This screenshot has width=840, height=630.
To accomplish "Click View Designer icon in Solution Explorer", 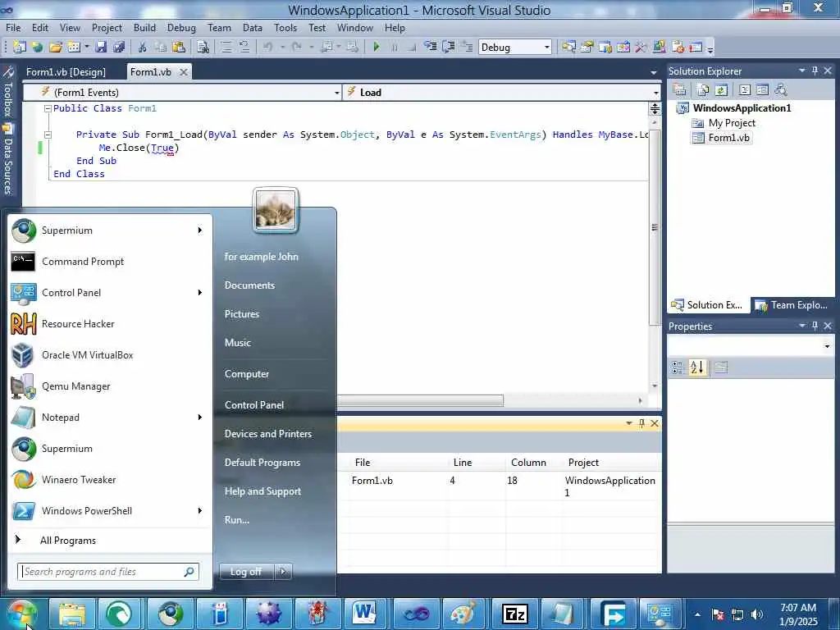I will click(762, 89).
